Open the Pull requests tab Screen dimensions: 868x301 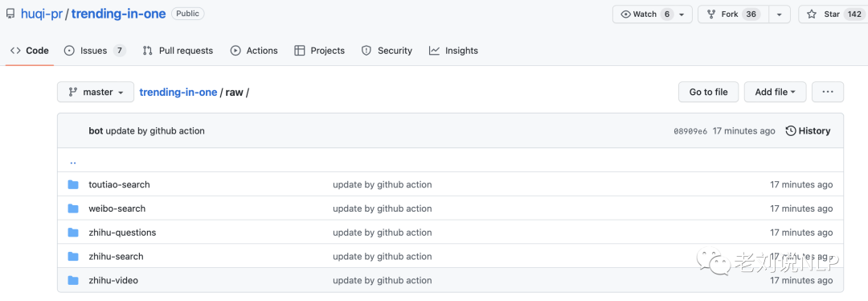[178, 51]
